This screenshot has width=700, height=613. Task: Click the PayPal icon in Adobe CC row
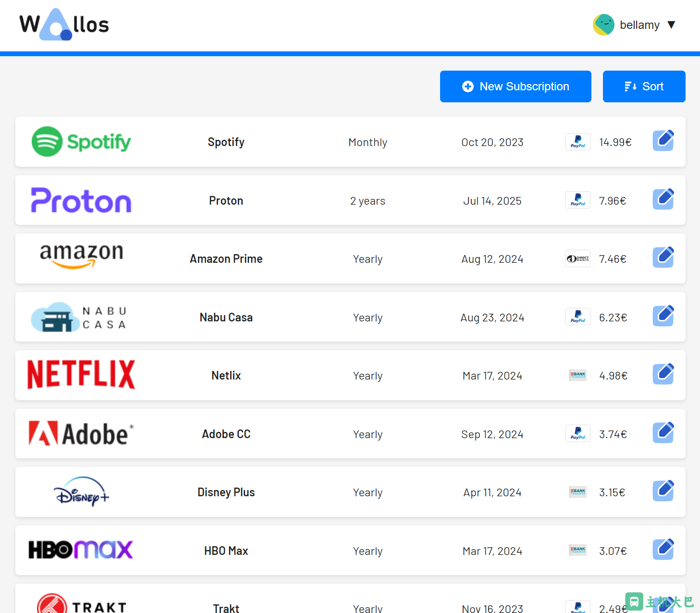578,434
